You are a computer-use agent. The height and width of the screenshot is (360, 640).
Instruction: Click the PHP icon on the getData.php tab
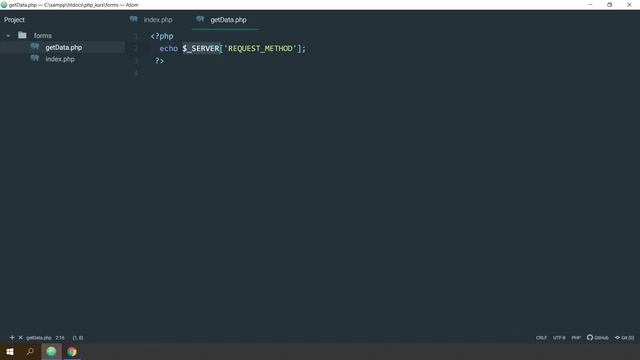pos(200,19)
